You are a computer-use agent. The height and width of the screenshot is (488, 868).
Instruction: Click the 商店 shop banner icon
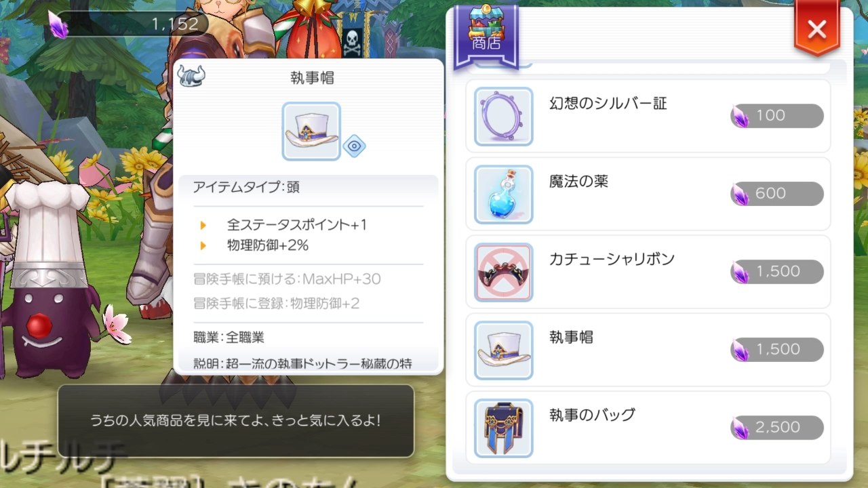tap(486, 35)
